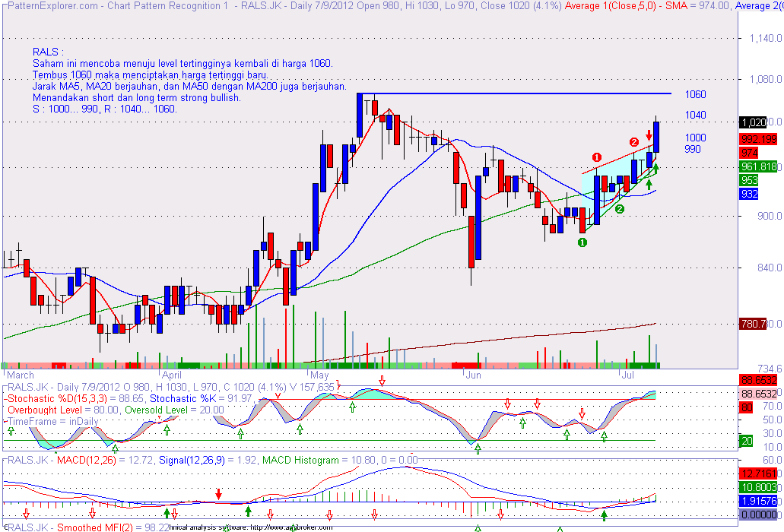Click the 1,080.0 price axis label
This screenshot has height=532, width=784.
coord(765,79)
